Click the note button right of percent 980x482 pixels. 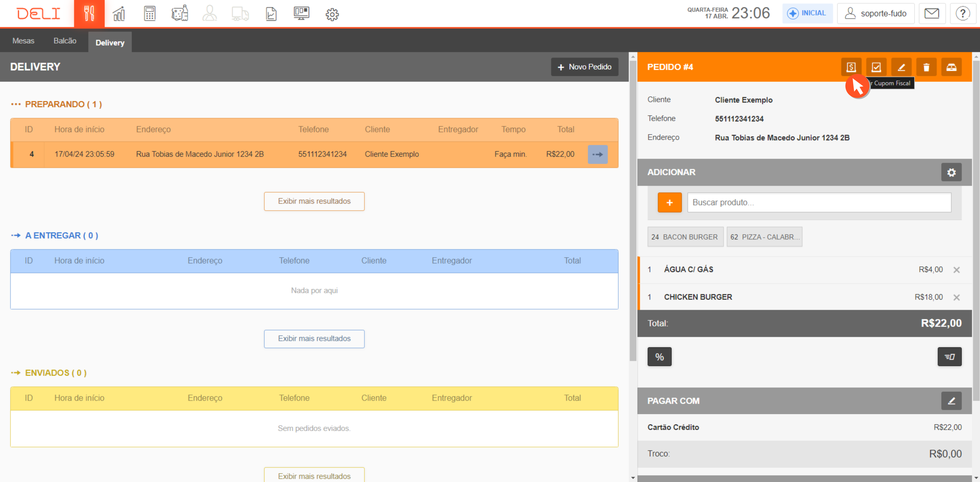pos(950,357)
